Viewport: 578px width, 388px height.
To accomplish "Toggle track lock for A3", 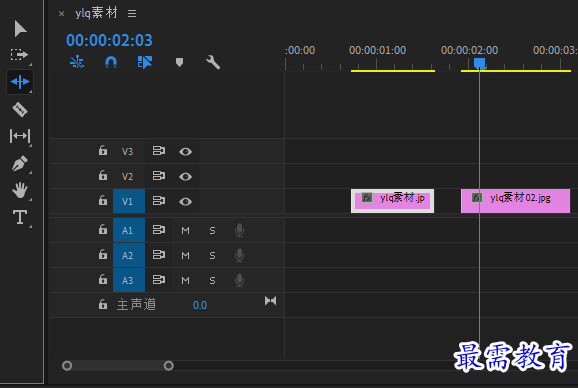I will 103,279.
